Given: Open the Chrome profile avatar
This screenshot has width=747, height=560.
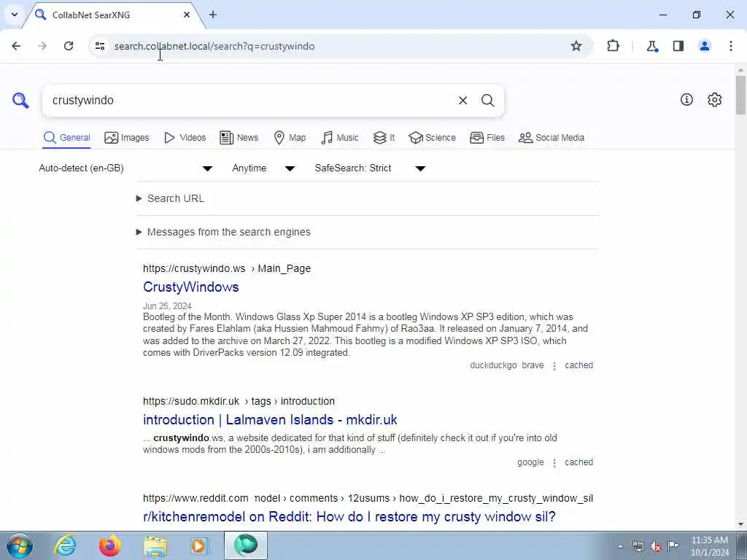Looking at the screenshot, I should coord(705,46).
